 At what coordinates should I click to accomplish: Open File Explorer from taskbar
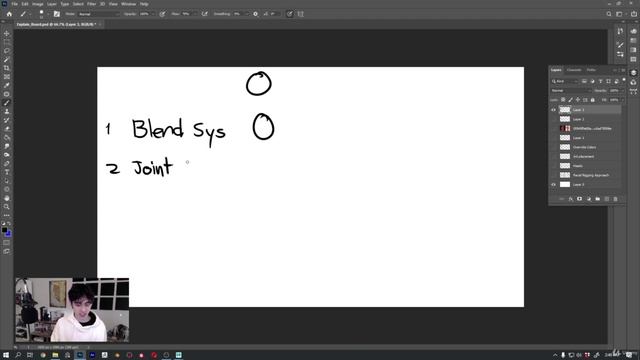[x=55, y=355]
